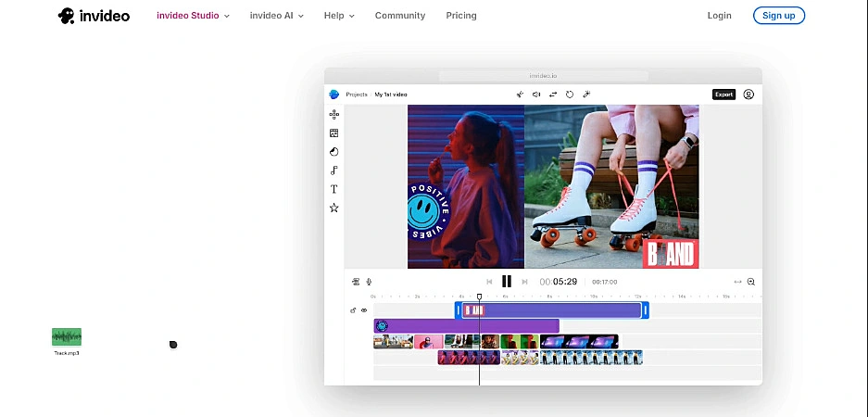The width and height of the screenshot is (868, 417).
Task: Click the total duration 00:17:00
Action: click(x=605, y=282)
